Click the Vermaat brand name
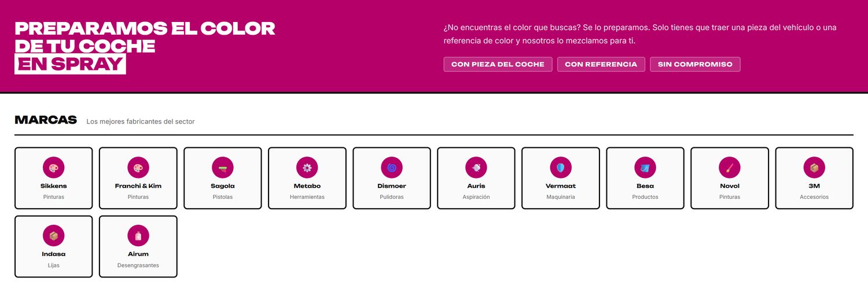This screenshot has width=868, height=297. pyautogui.click(x=561, y=186)
